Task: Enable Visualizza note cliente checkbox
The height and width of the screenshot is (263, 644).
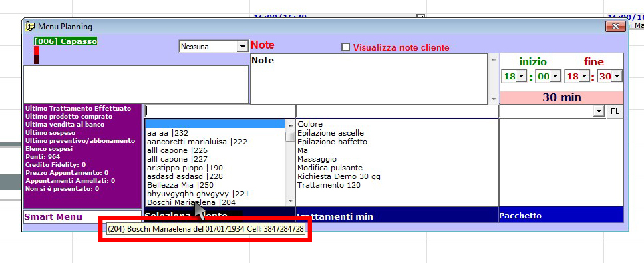Action: 346,47
